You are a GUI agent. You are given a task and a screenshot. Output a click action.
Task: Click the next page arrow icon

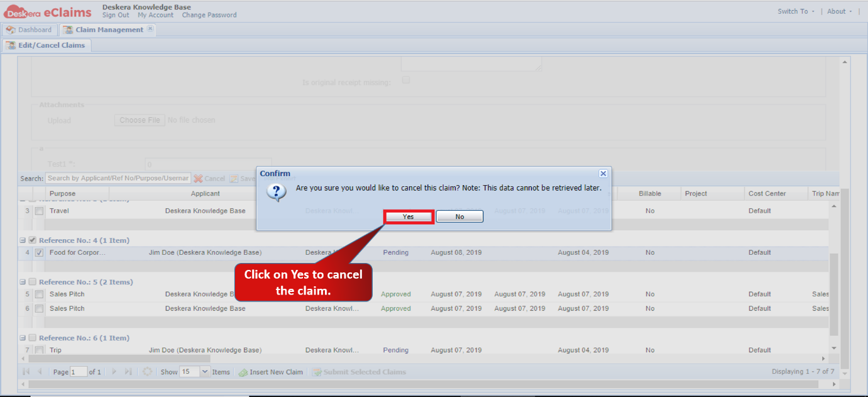(114, 372)
